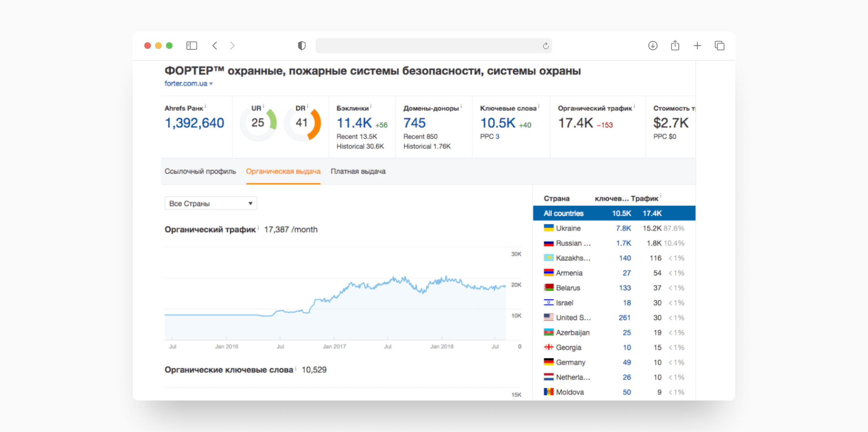This screenshot has height=432, width=868.
Task: Switch to Платная выдача tab
Action: point(358,171)
